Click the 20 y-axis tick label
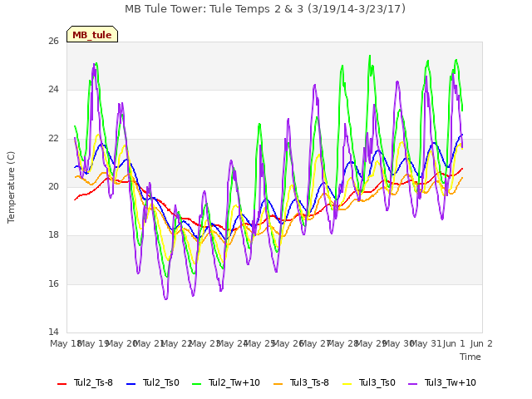The width and height of the screenshot is (532, 399). tap(53, 186)
